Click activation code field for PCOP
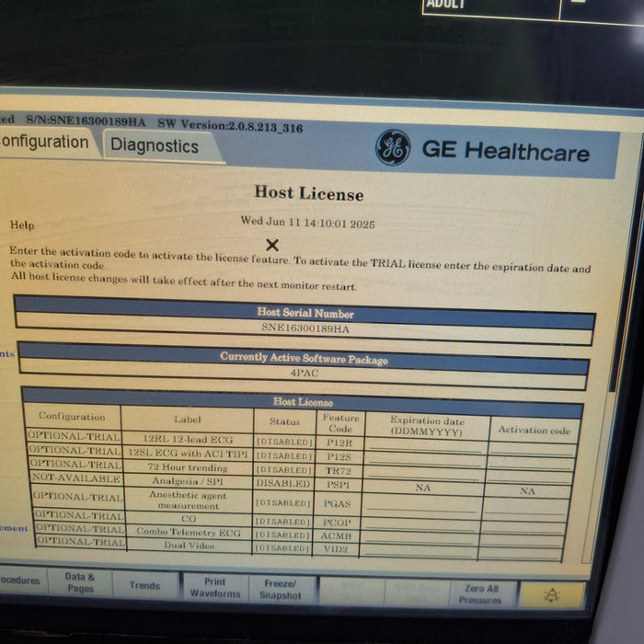Screen dimensions: 644x644 [x=523, y=526]
